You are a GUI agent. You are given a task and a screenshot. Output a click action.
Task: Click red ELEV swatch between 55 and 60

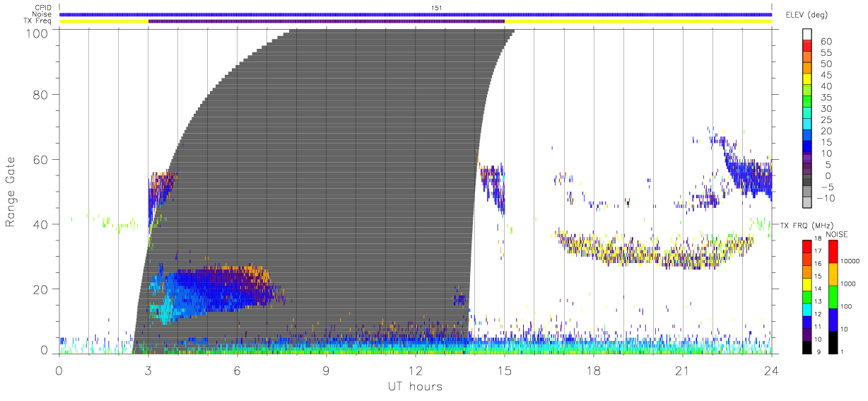click(x=807, y=47)
